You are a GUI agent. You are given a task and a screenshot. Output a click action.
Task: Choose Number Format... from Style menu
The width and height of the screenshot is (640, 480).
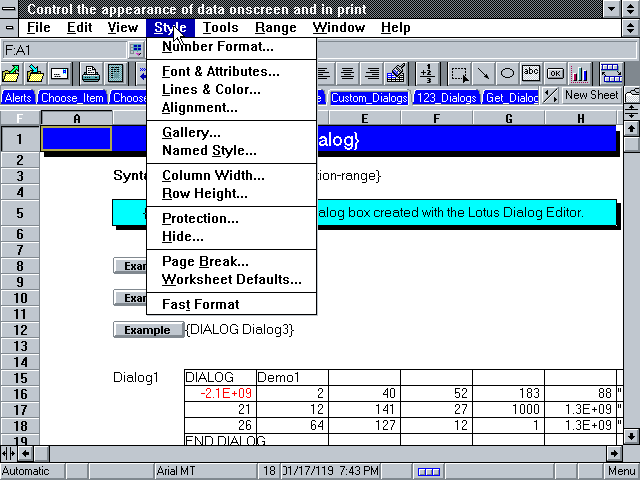click(231, 47)
